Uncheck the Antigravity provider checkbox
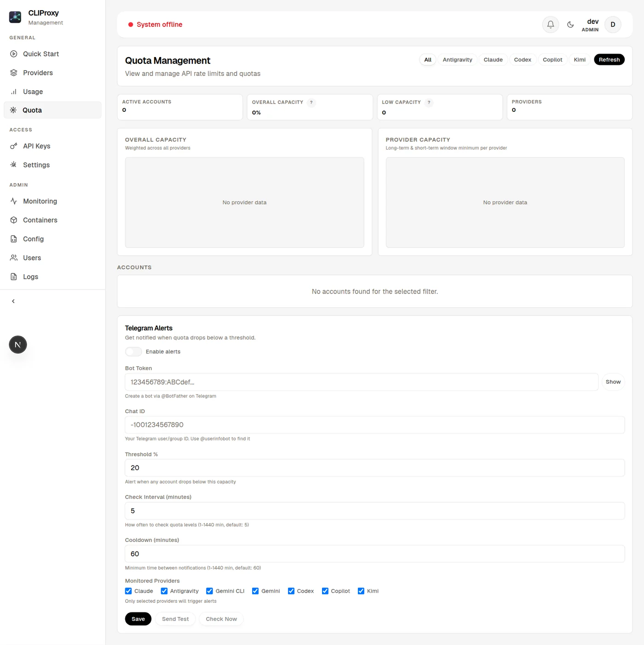 (164, 591)
